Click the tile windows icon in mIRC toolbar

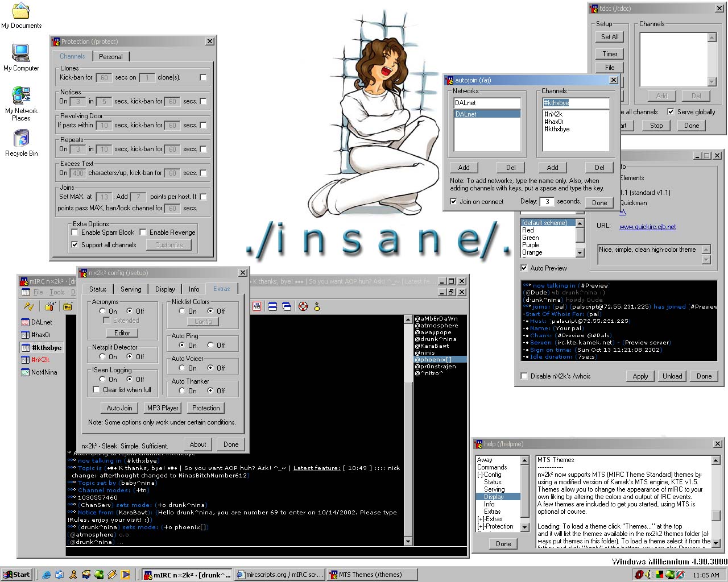272,307
